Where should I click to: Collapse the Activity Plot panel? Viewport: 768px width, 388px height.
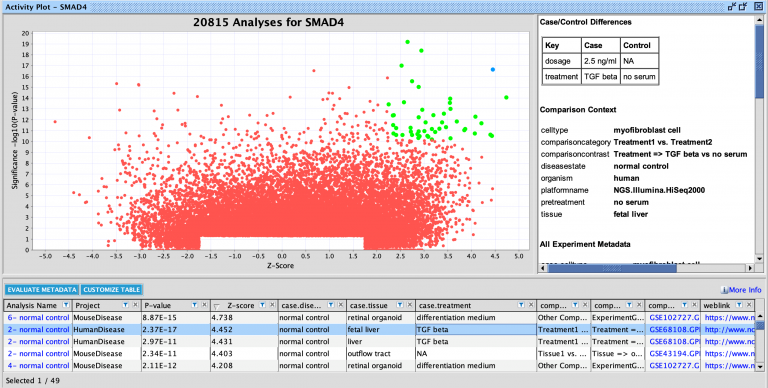(x=732, y=6)
